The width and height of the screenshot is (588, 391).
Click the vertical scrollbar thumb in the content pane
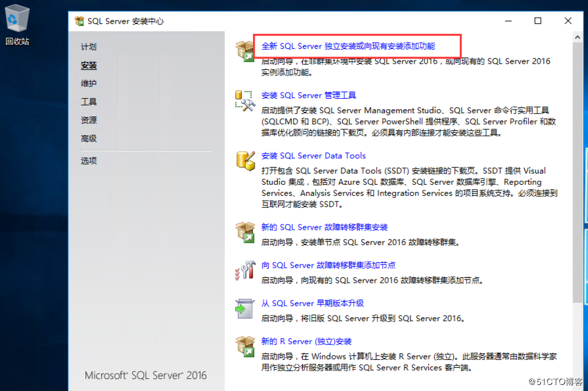(577, 172)
